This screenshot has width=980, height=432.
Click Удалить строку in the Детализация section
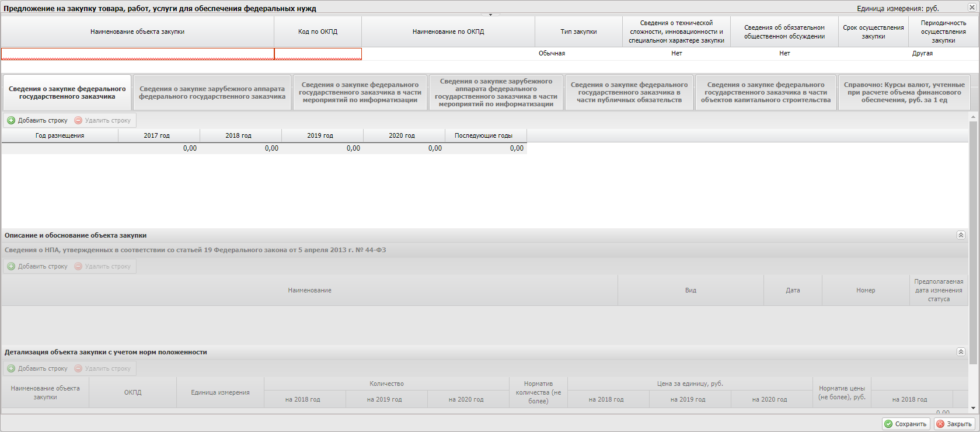103,368
